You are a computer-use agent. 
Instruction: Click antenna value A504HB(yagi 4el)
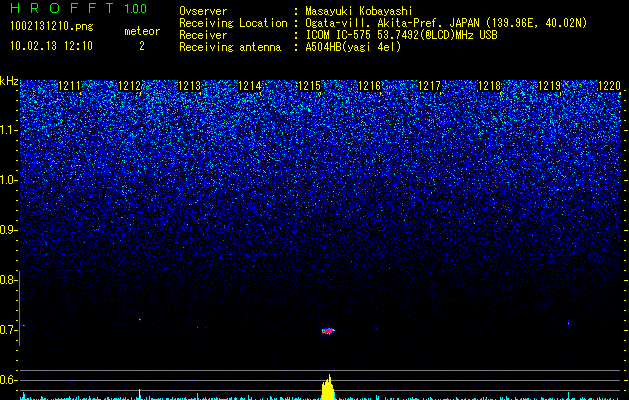(x=353, y=47)
